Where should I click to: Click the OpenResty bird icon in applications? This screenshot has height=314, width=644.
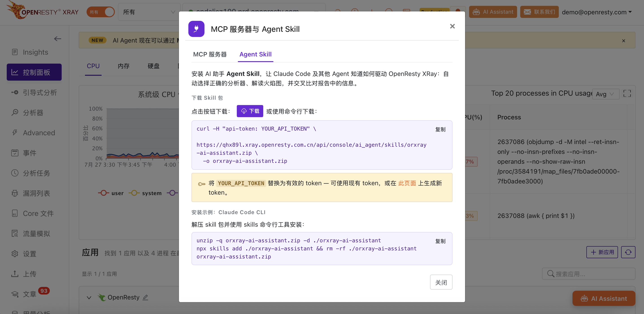click(x=102, y=297)
